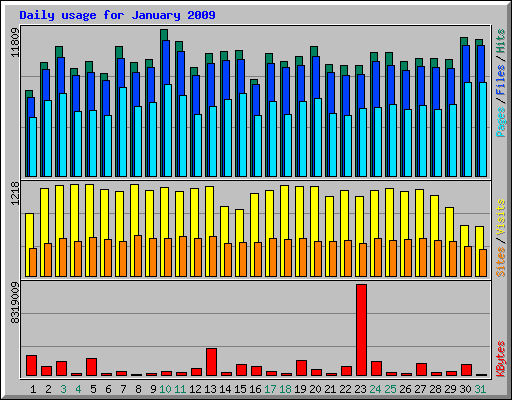Click day label 29 on the x-axis
This screenshot has height=400, width=512.
coord(450,389)
